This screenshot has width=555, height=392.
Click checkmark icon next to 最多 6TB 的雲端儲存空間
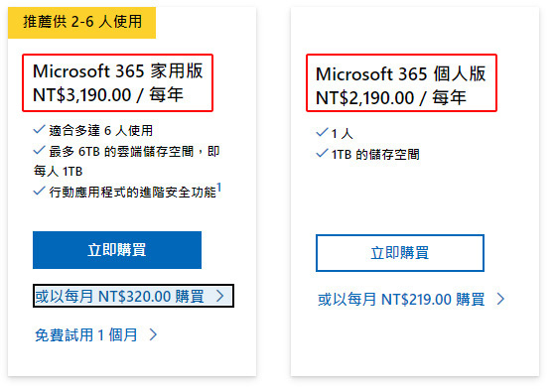pos(40,153)
